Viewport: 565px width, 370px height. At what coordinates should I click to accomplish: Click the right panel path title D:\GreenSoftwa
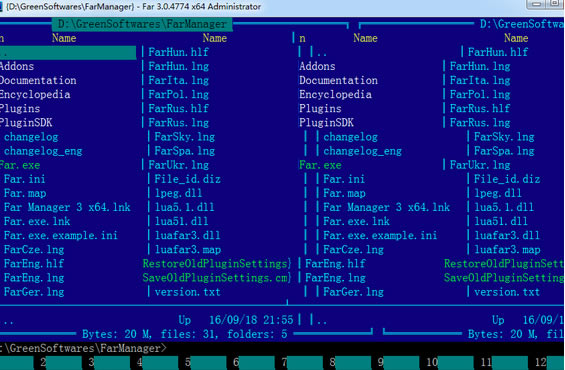[521, 24]
